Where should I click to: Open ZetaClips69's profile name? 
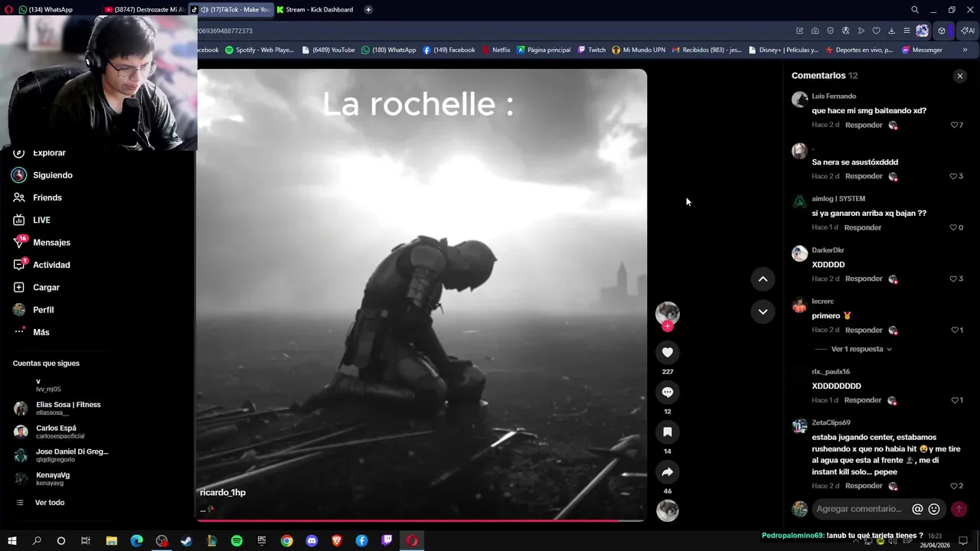point(831,422)
